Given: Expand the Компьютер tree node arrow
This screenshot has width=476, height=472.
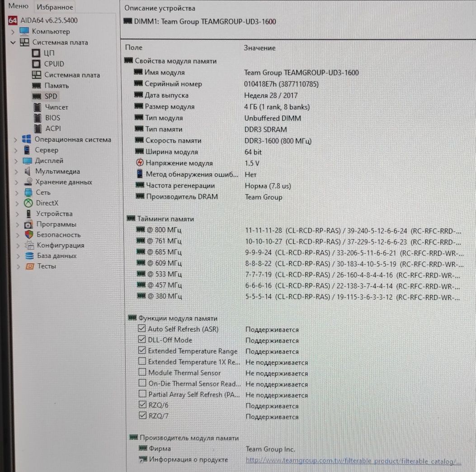Looking at the screenshot, I should 13,32.
